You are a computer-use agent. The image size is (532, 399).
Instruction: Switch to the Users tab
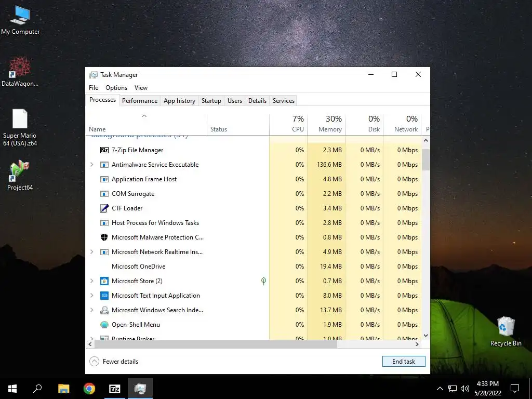click(x=235, y=101)
